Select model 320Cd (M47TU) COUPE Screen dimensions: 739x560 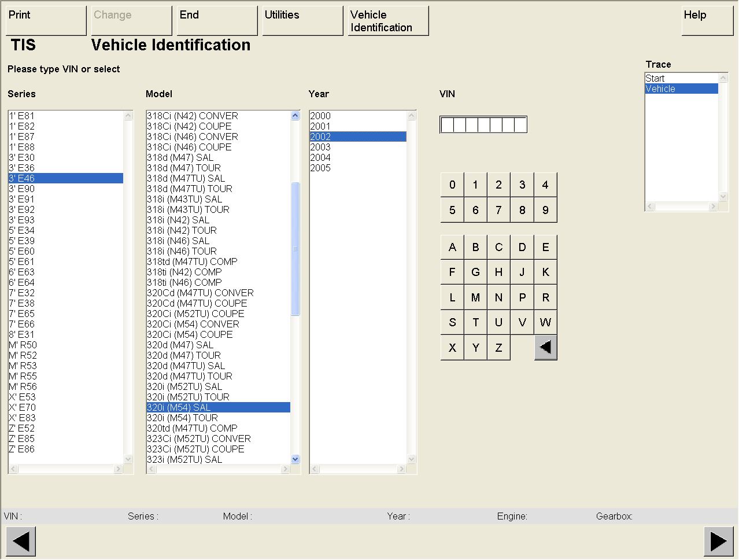pyautogui.click(x=219, y=303)
